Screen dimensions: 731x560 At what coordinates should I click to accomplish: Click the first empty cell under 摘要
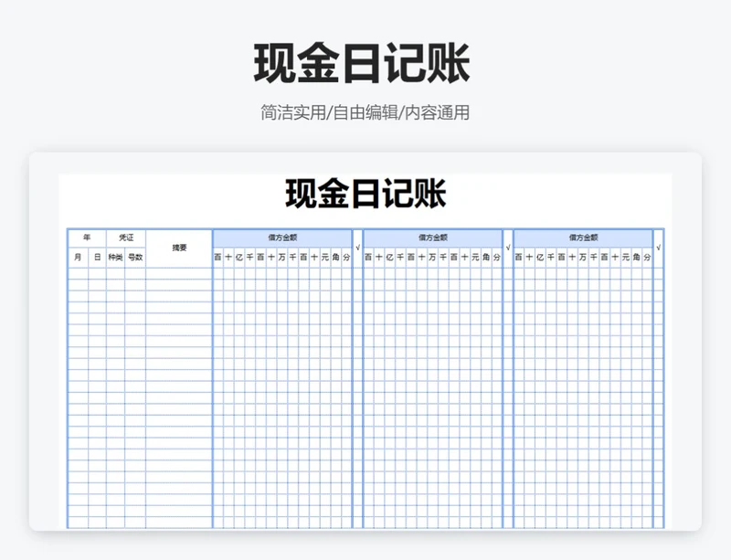(x=179, y=273)
